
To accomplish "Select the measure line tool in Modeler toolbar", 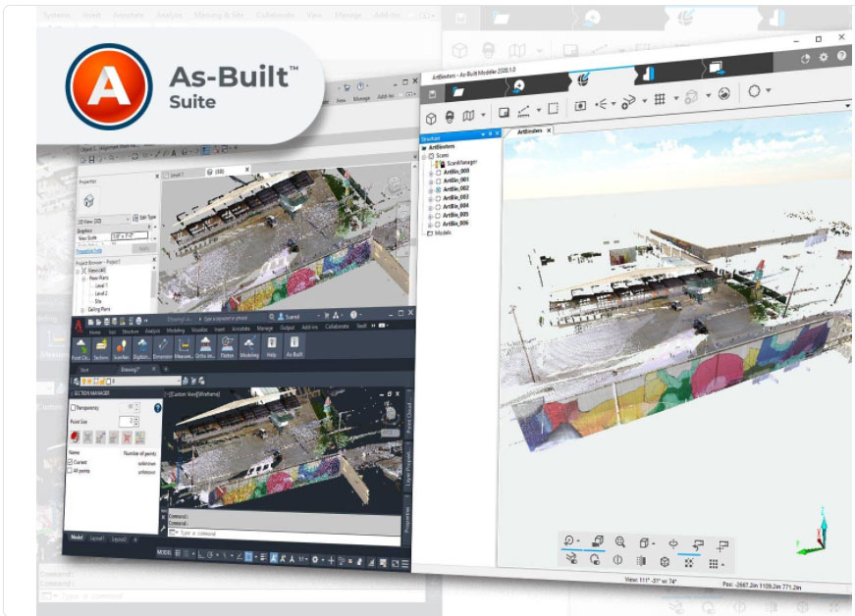I will coord(523,111).
